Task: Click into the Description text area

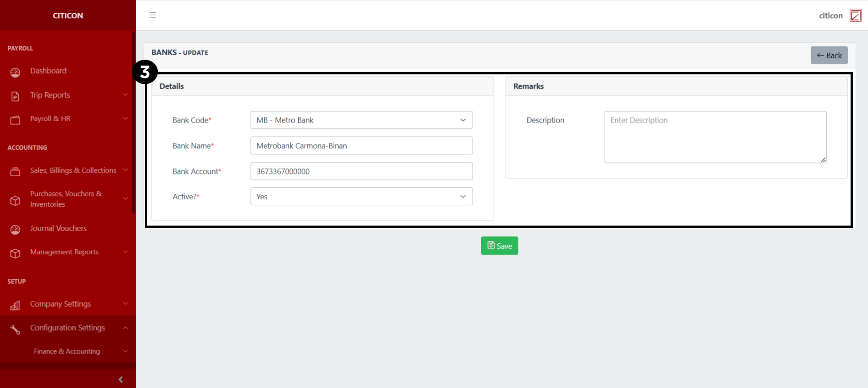Action: 715,137
